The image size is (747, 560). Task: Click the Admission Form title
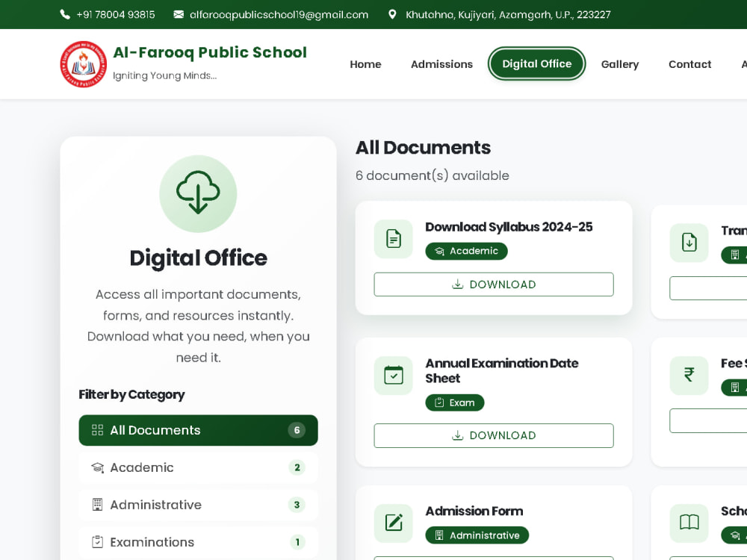(x=474, y=511)
